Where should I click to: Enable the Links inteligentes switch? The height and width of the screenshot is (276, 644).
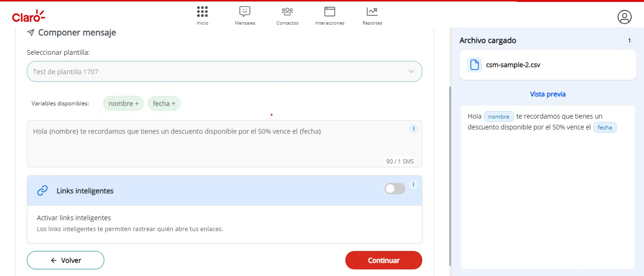395,189
